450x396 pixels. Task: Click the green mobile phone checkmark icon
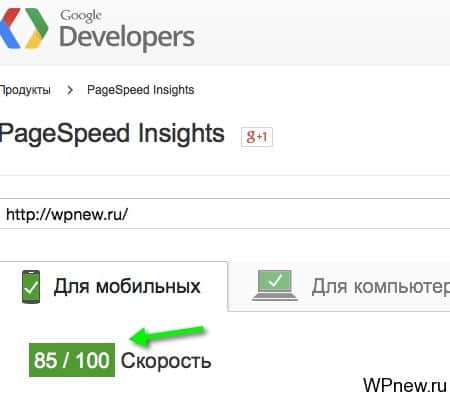click(31, 287)
